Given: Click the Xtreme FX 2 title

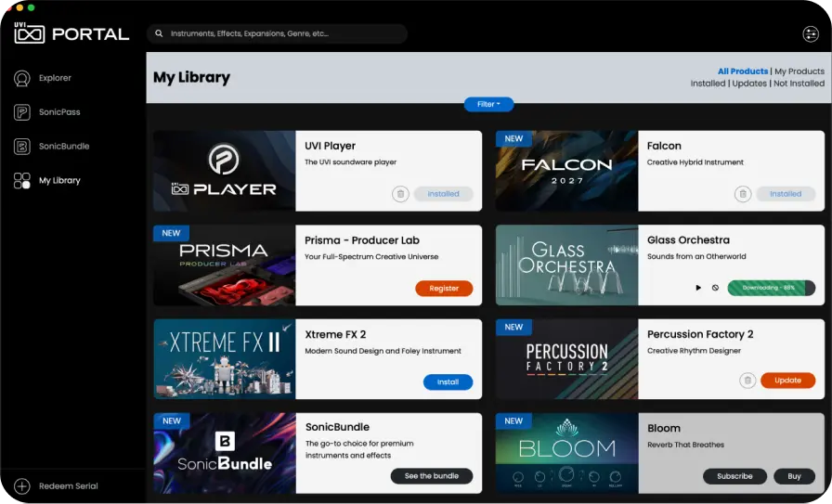Looking at the screenshot, I should [335, 335].
